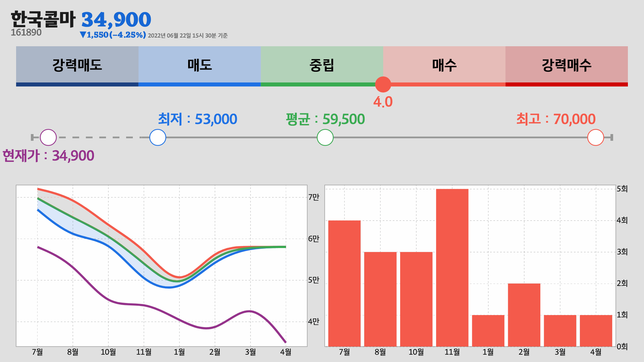The width and height of the screenshot is (644, 362).
Task: Click the ▼1,550(-4.25%) change value
Action: [113, 35]
